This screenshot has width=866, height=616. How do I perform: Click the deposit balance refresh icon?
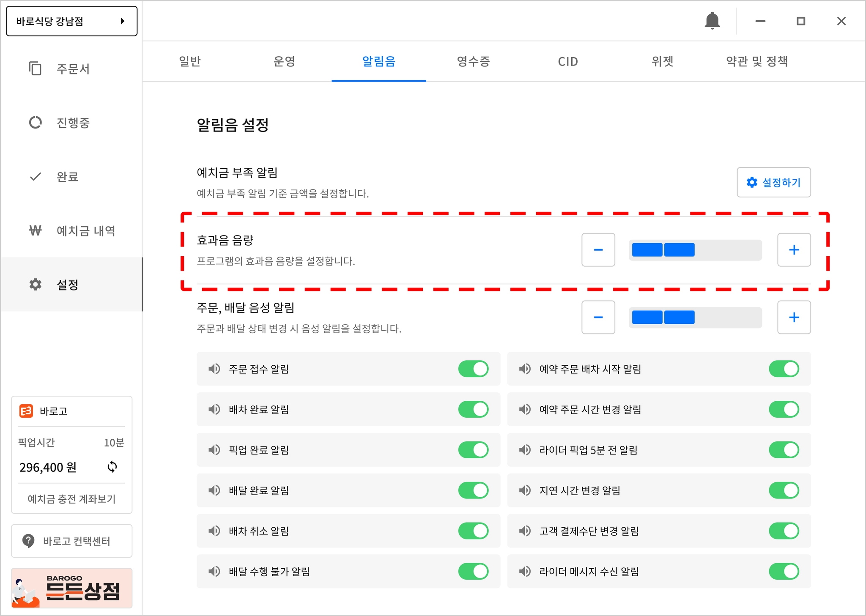tap(112, 467)
